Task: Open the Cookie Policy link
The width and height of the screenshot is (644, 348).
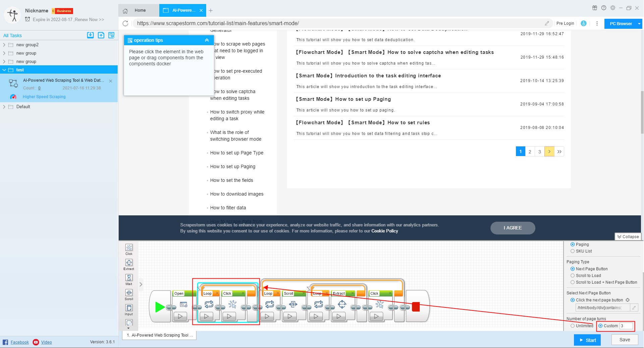Action: (385, 231)
